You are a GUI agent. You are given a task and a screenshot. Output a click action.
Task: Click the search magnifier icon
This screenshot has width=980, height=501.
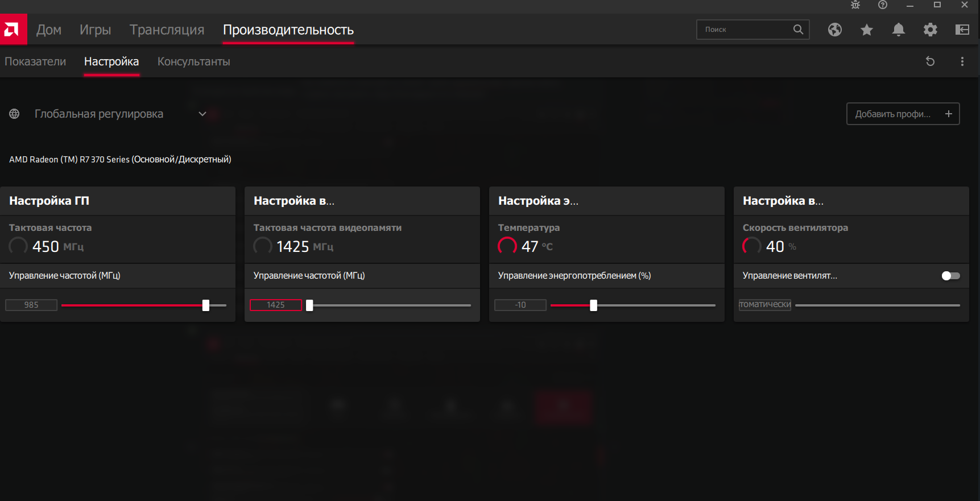click(798, 30)
